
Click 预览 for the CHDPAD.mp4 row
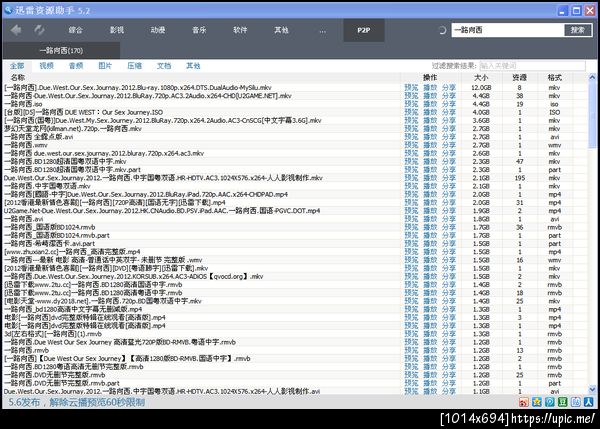(x=411, y=194)
